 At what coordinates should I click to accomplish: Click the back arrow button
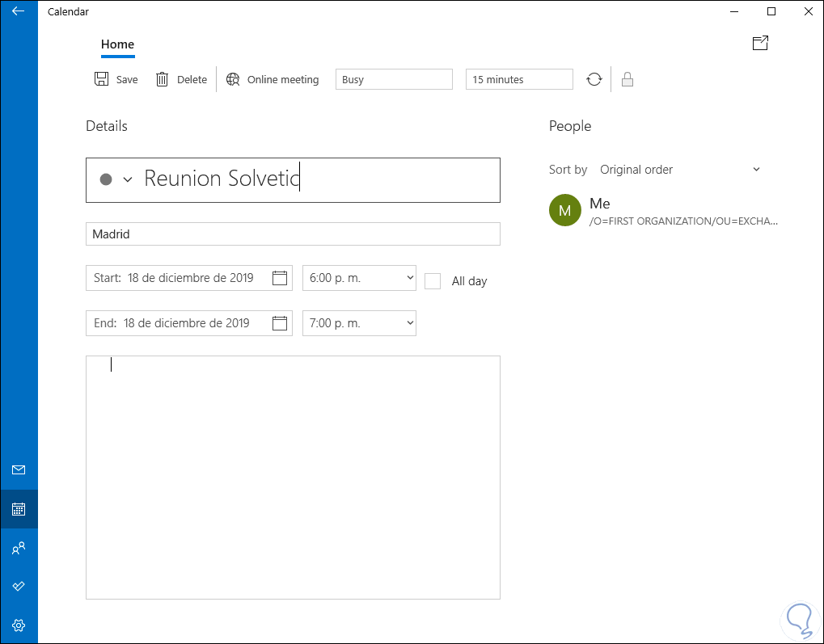click(19, 11)
